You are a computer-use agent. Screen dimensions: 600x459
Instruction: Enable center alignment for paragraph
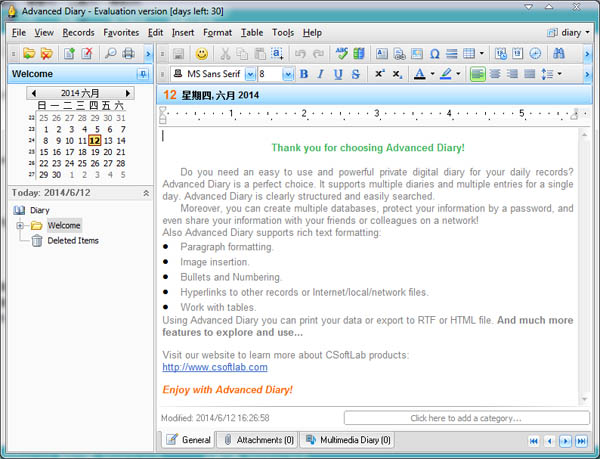(x=495, y=74)
